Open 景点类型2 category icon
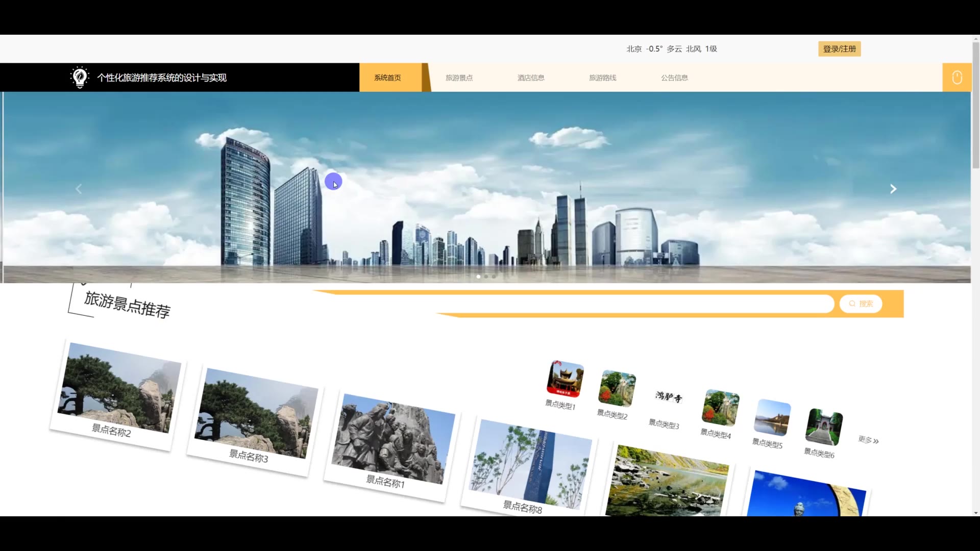The image size is (980, 551). (617, 389)
